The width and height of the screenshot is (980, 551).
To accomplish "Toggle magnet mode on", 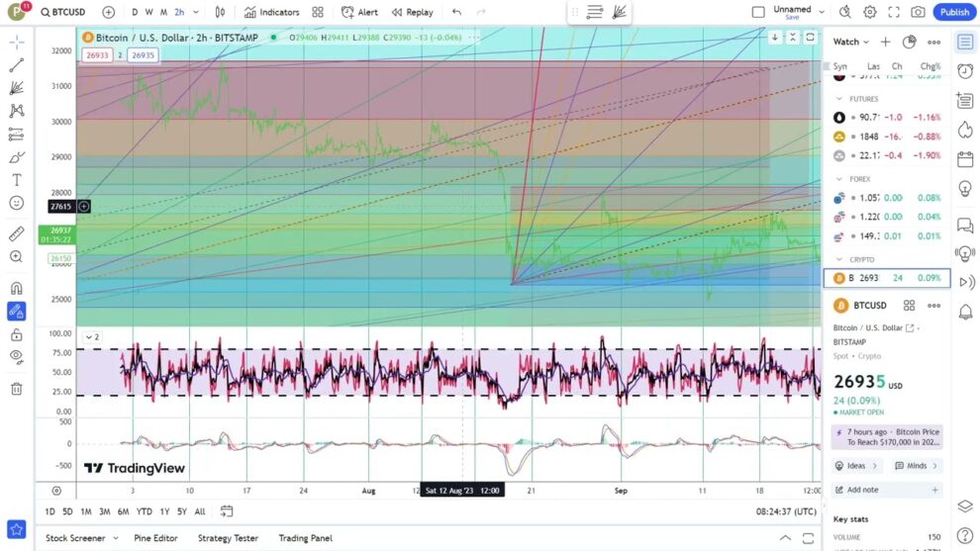I will 17,288.
